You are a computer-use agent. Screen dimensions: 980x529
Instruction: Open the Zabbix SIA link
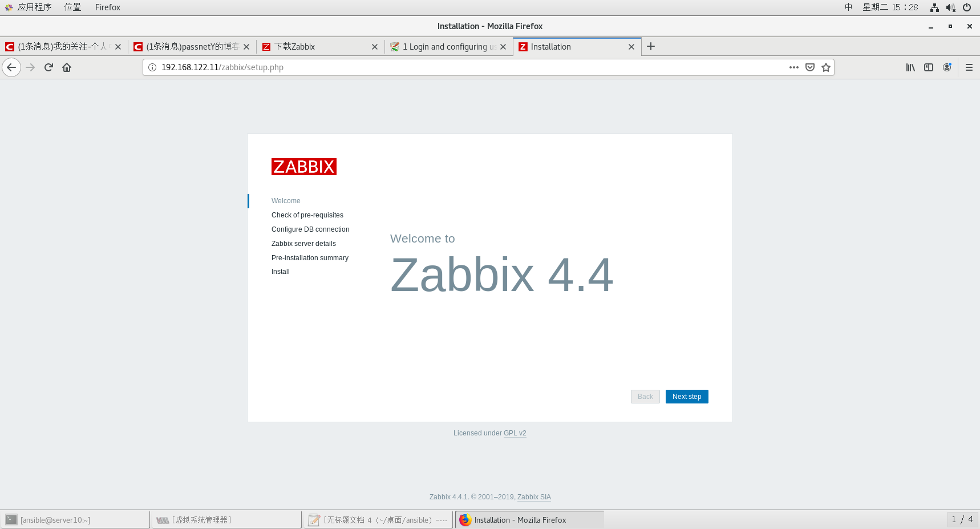point(534,497)
